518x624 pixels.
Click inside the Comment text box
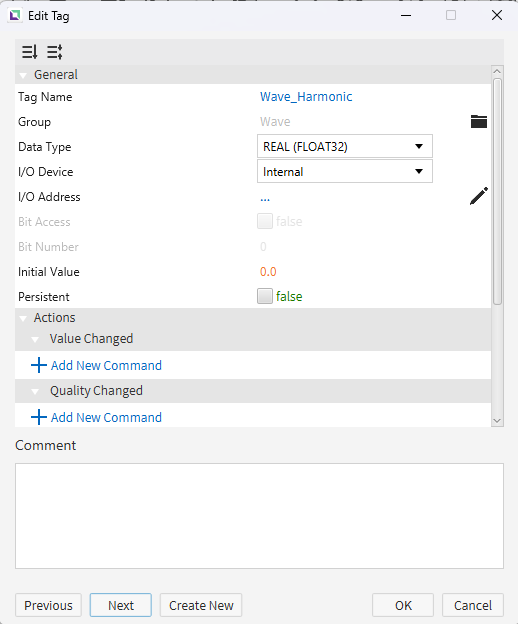point(259,516)
